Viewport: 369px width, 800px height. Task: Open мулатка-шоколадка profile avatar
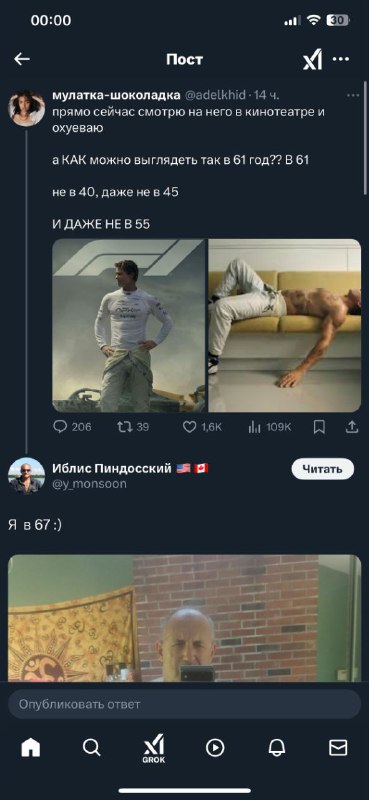[x=27, y=108]
